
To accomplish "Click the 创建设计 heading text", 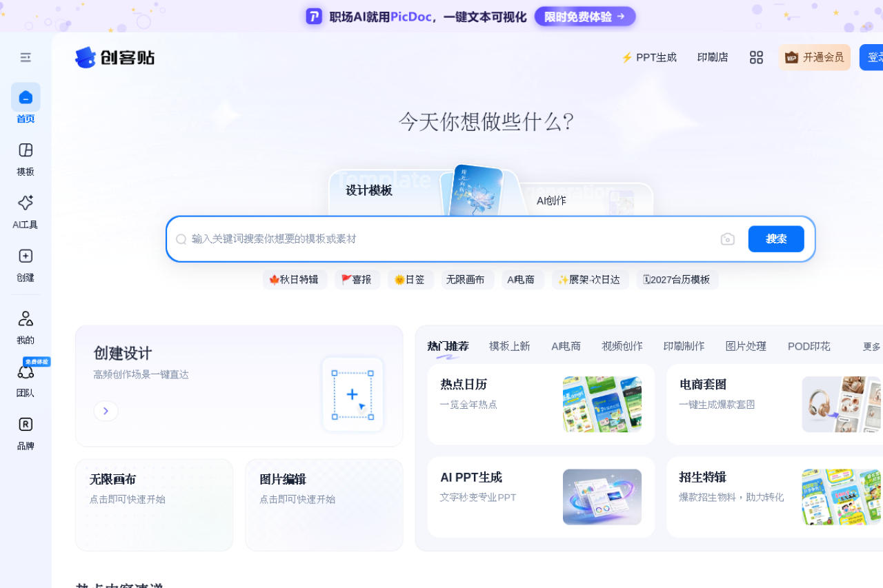I will point(123,354).
